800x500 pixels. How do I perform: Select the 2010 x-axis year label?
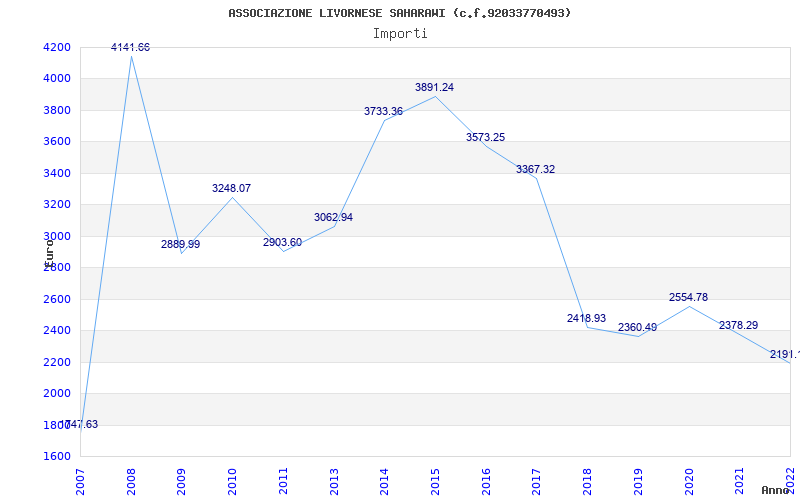coord(232,481)
